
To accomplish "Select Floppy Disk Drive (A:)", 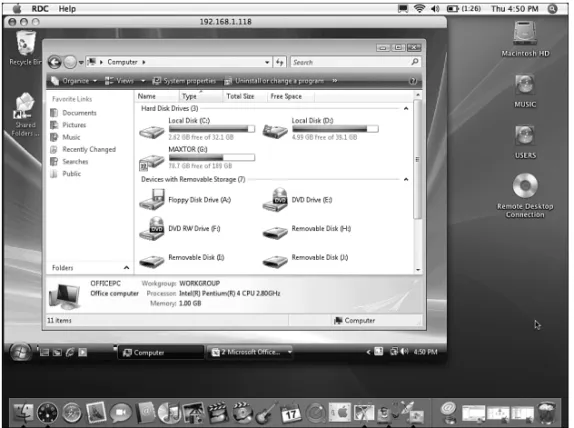I will (x=185, y=200).
